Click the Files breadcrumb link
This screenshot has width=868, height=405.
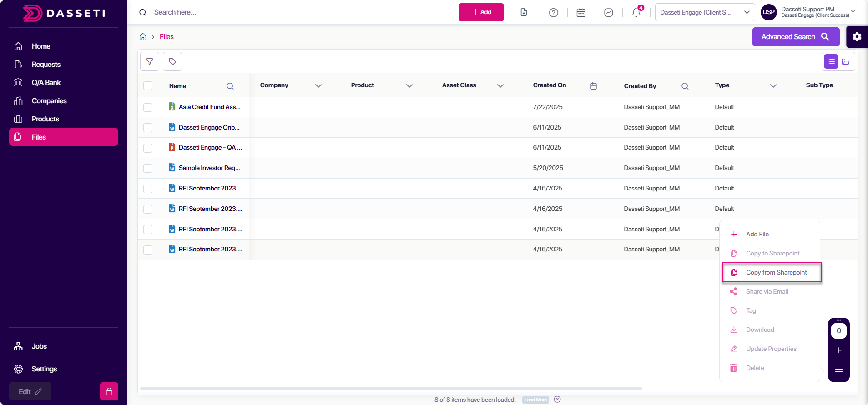pos(167,37)
